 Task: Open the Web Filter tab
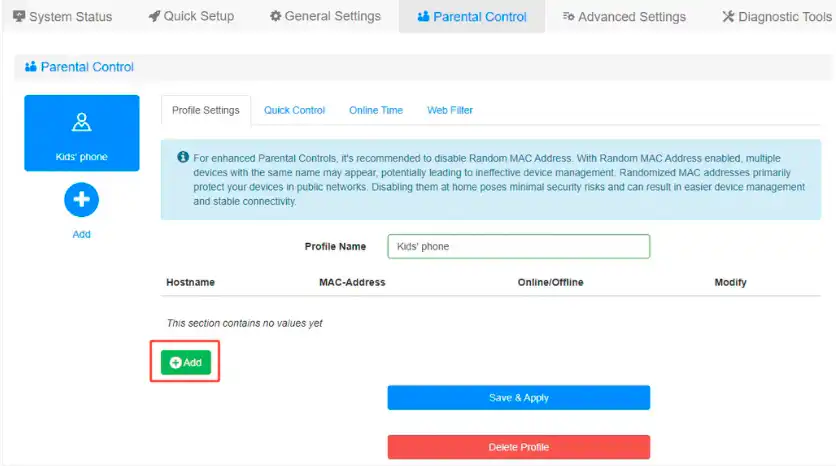pos(450,110)
